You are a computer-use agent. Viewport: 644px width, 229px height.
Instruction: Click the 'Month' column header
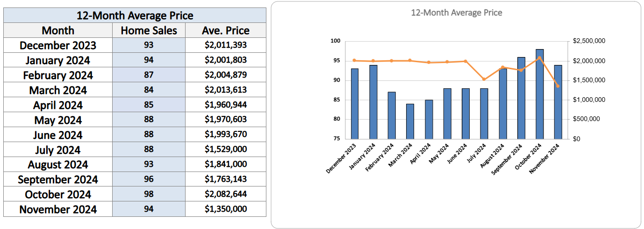pyautogui.click(x=58, y=30)
